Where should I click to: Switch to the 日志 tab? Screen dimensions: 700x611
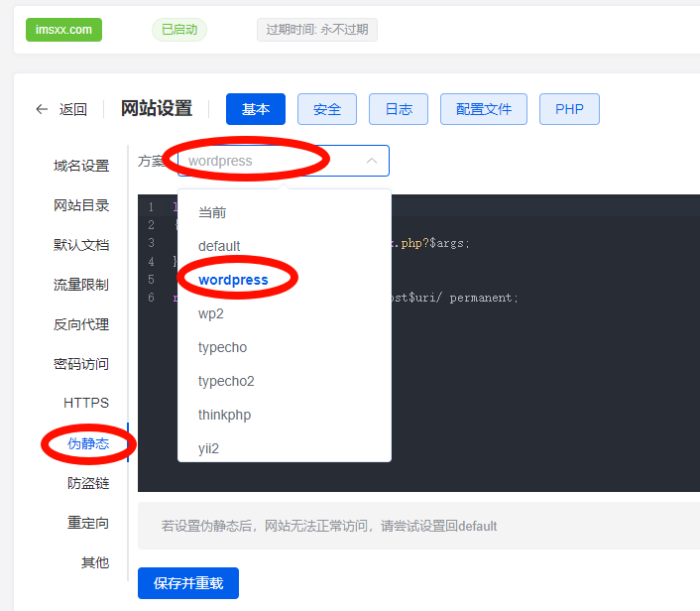point(399,109)
